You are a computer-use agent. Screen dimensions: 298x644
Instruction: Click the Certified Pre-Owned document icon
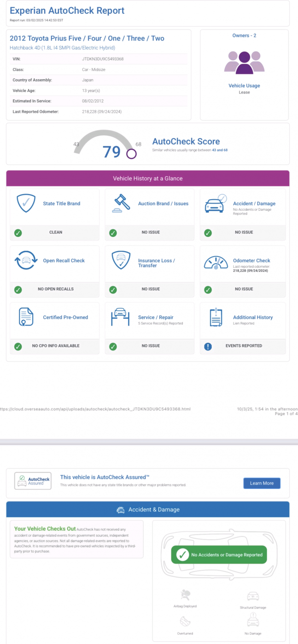tap(26, 317)
